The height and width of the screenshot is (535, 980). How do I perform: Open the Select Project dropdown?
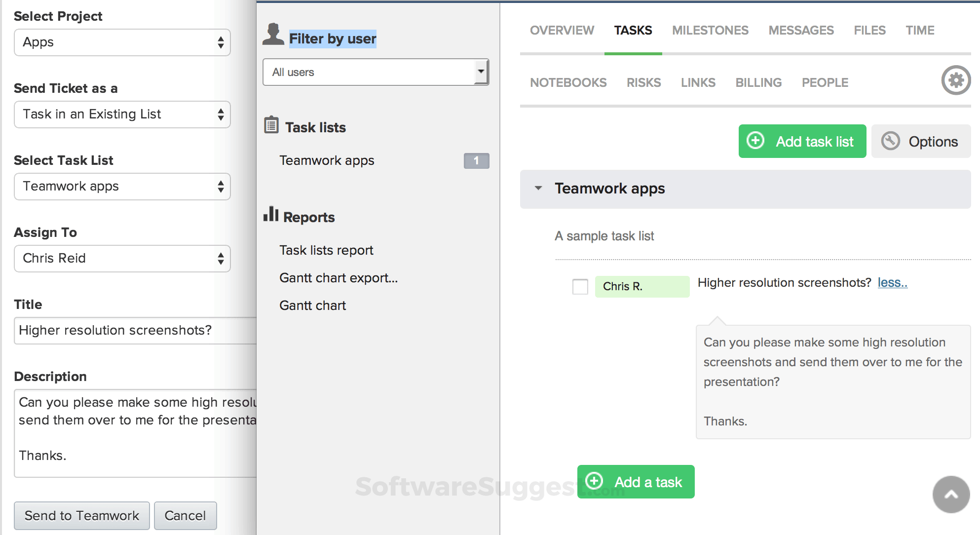122,42
